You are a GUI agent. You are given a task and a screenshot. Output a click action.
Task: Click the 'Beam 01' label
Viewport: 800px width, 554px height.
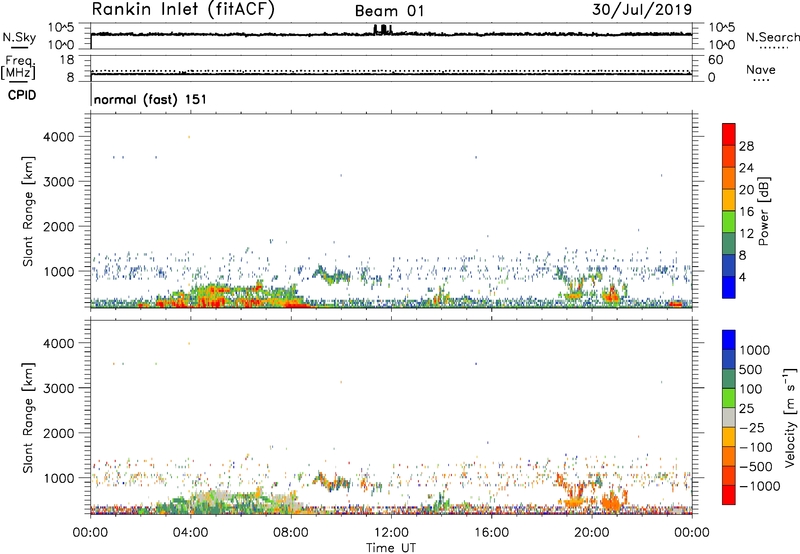coord(389,11)
